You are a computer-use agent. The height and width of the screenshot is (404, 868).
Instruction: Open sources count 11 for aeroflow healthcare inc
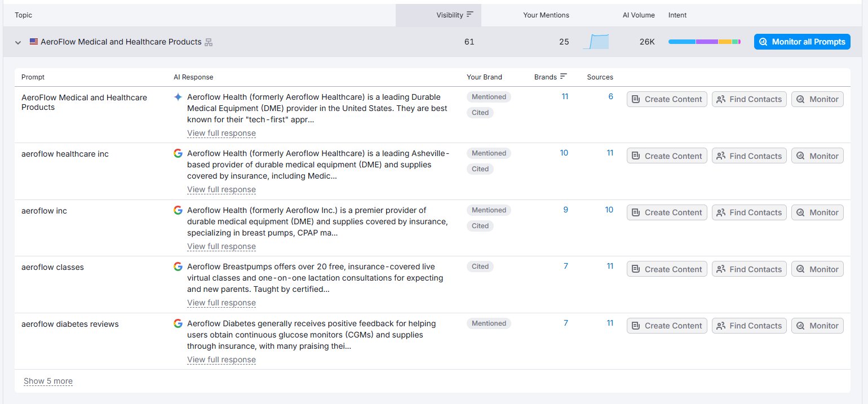point(610,153)
